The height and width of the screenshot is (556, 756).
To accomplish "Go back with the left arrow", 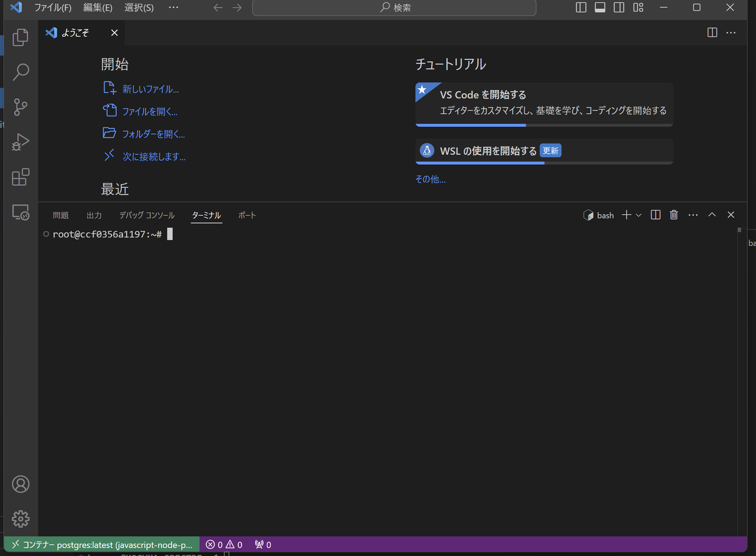I will coord(218,7).
